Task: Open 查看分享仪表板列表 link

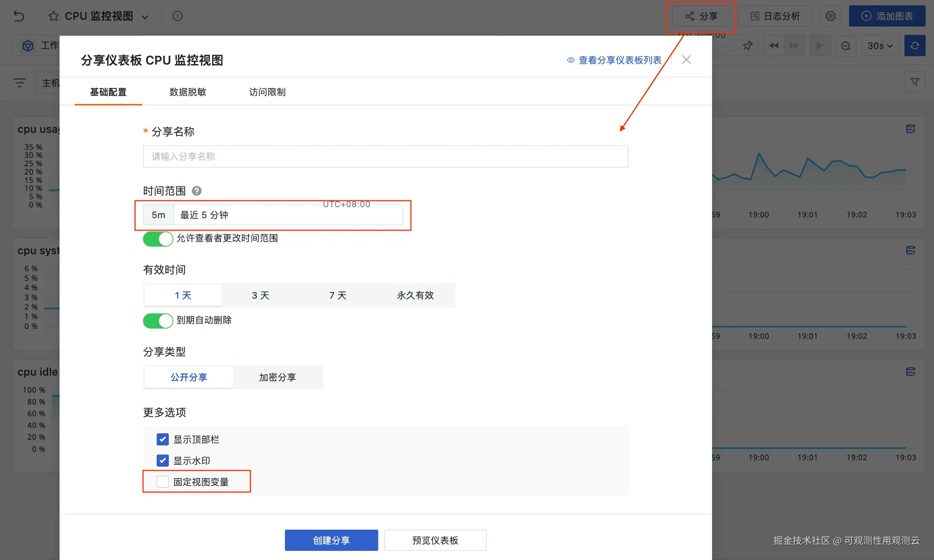Action: (x=614, y=60)
